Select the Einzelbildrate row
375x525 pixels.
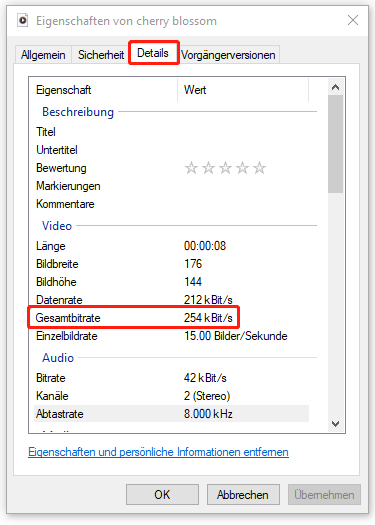click(x=171, y=336)
